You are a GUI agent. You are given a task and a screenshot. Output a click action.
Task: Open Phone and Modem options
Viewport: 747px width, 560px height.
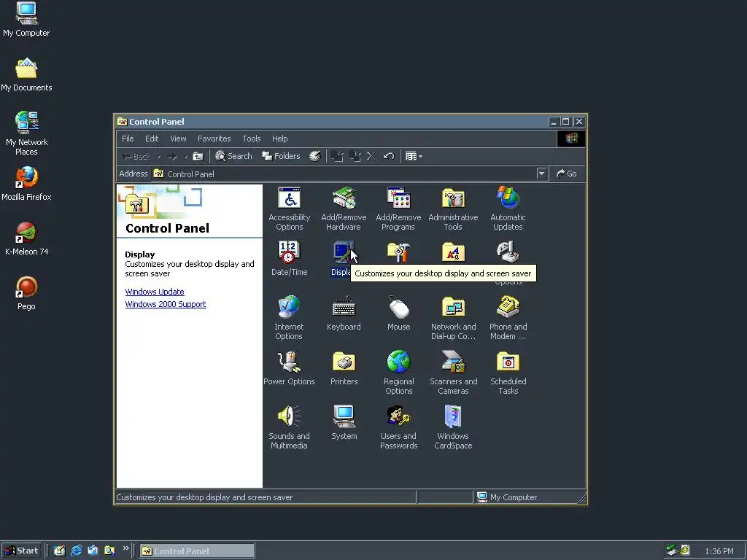click(508, 318)
